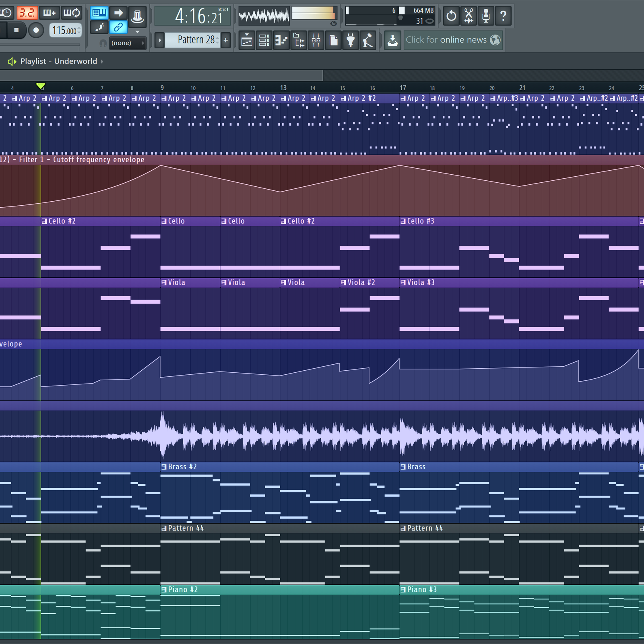
Task: Toggle step editing footprint icon
Action: coord(99,27)
